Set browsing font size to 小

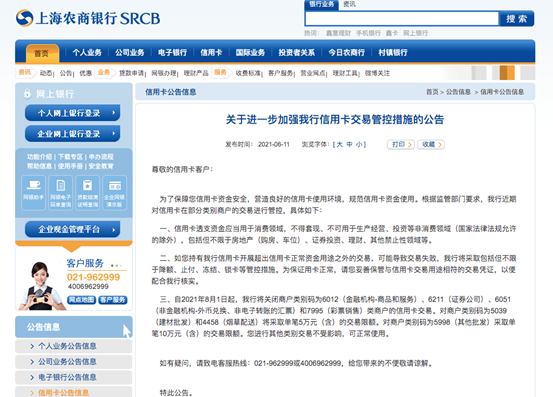coord(359,145)
